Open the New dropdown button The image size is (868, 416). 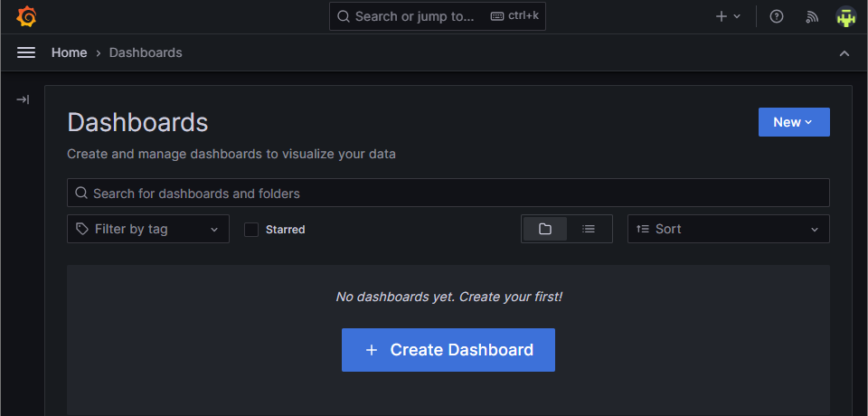794,122
